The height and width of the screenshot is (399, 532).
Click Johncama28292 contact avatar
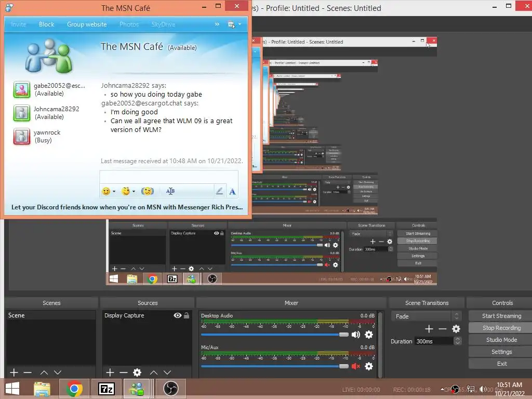coord(22,113)
